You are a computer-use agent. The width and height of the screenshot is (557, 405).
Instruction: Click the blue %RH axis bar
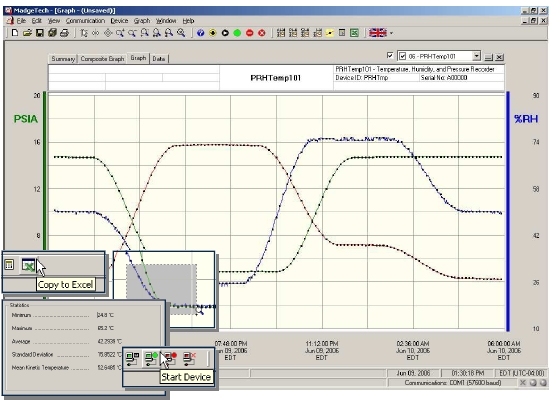[x=508, y=211]
